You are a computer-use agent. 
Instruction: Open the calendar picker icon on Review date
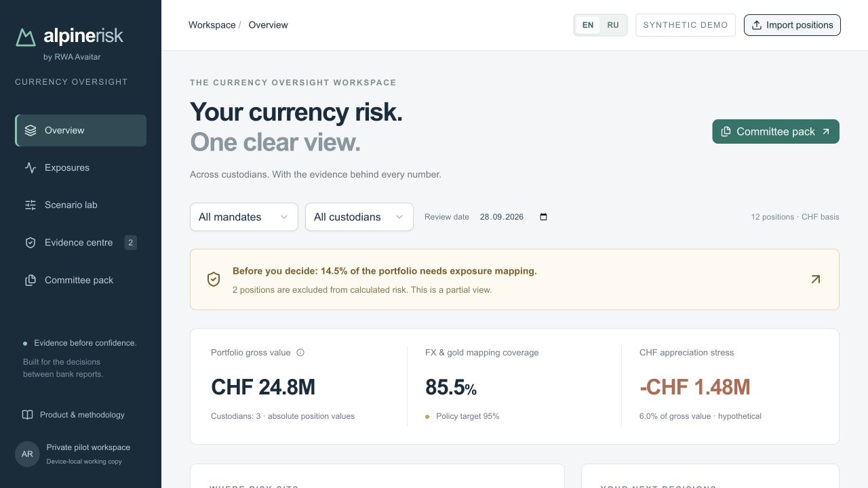click(543, 217)
